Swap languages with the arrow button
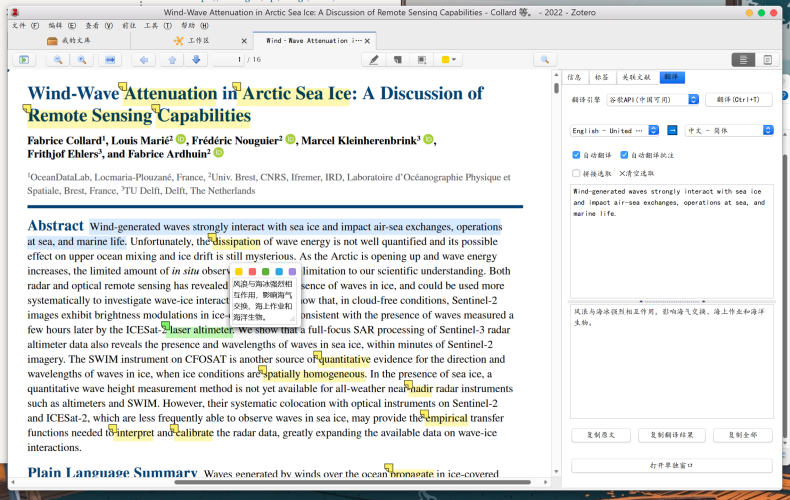 click(x=672, y=131)
